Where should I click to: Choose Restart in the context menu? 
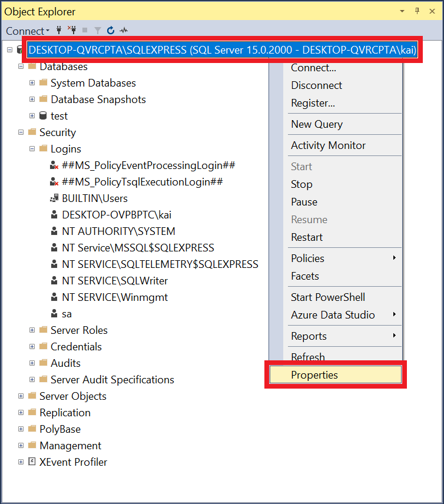(335, 237)
